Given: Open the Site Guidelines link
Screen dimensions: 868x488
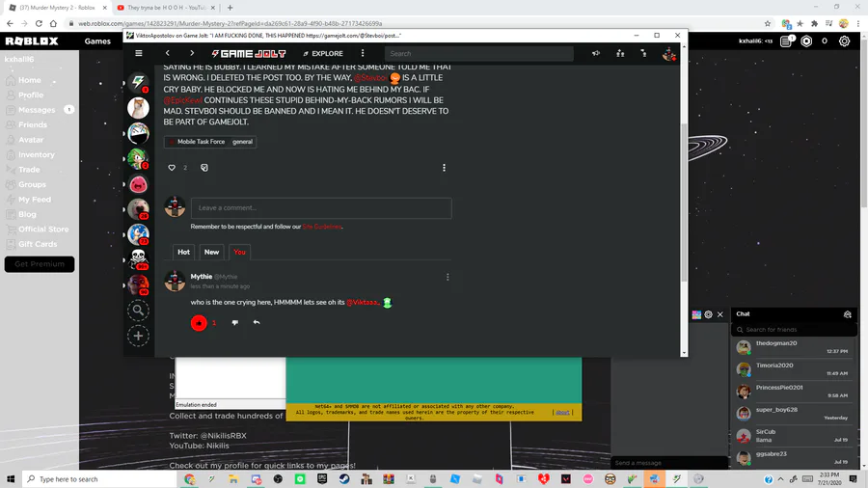Looking at the screenshot, I should click(321, 227).
